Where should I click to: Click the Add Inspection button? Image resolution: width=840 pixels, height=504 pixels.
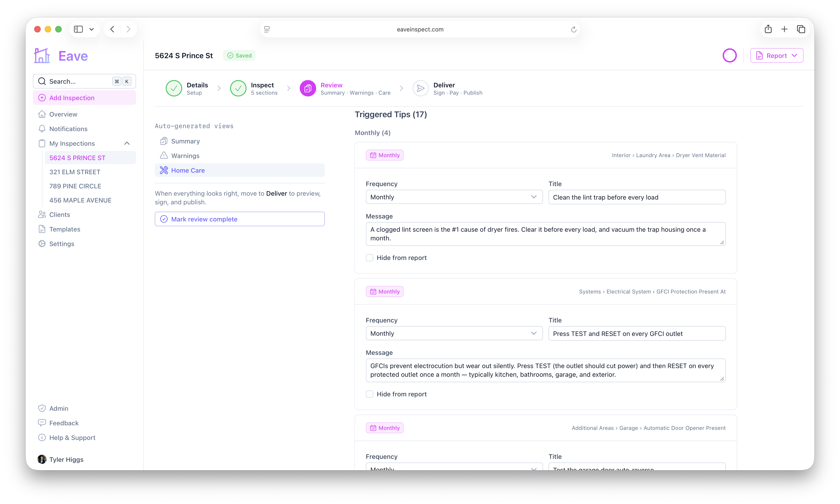(x=84, y=98)
